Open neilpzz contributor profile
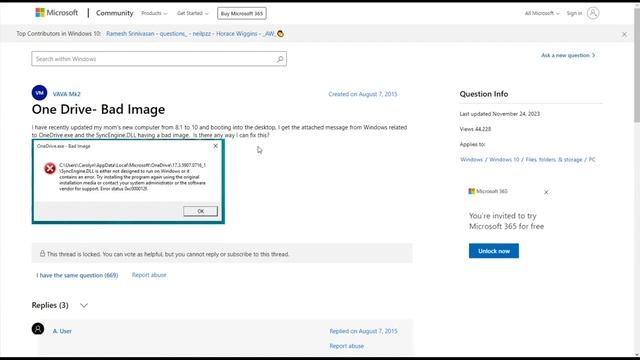Viewport: 640px width, 360px height. 202,33
